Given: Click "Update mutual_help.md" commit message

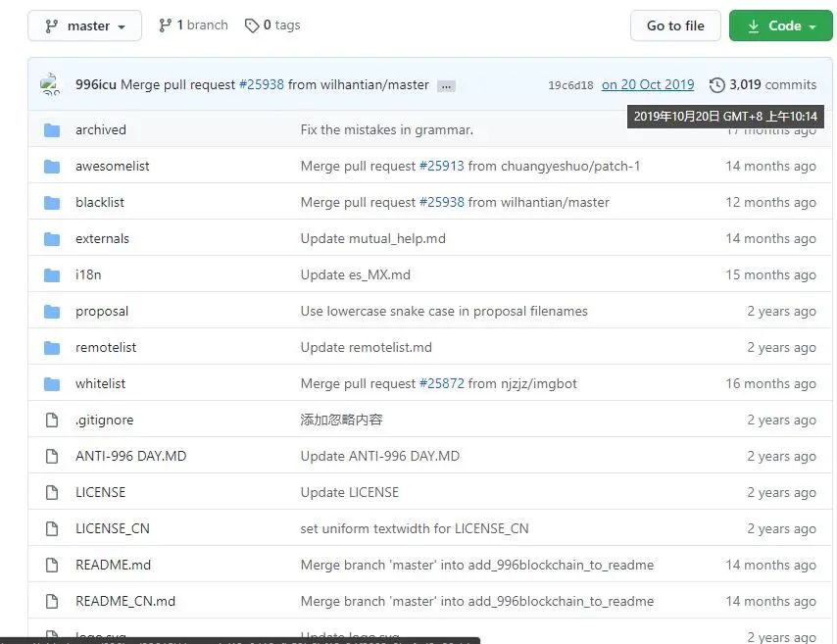Looking at the screenshot, I should [x=372, y=238].
